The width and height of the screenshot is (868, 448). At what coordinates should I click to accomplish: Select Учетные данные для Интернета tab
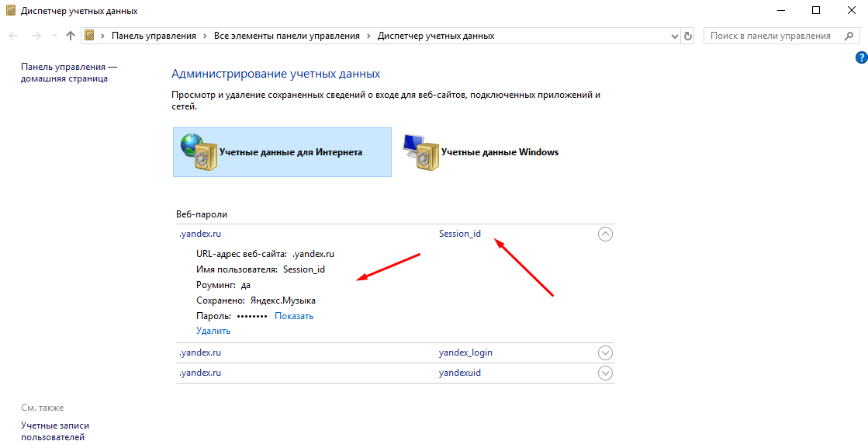282,152
